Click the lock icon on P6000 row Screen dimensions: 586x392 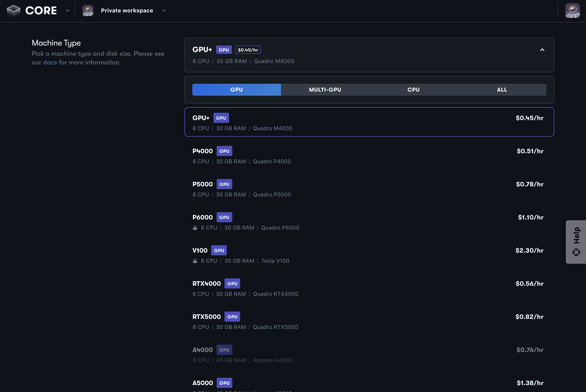[x=195, y=228]
